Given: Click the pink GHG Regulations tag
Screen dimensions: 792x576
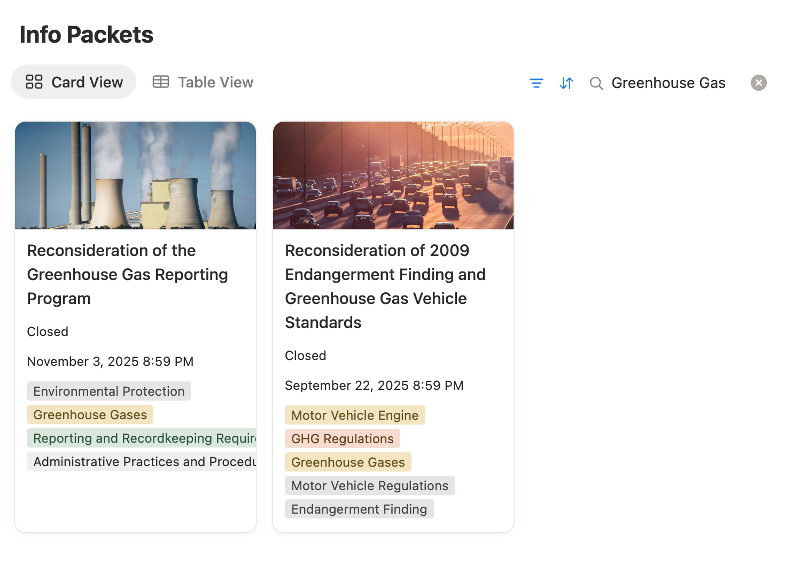Looking at the screenshot, I should [x=342, y=439].
